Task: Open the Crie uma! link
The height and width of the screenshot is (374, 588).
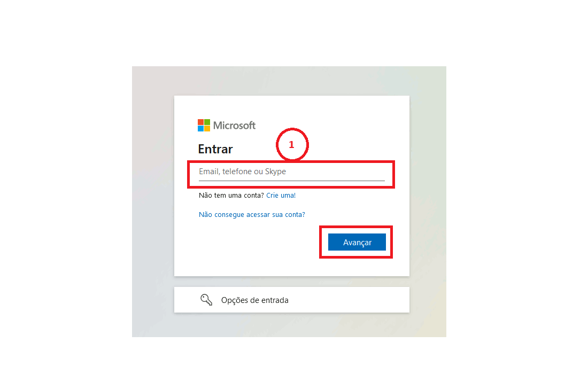Action: tap(281, 195)
